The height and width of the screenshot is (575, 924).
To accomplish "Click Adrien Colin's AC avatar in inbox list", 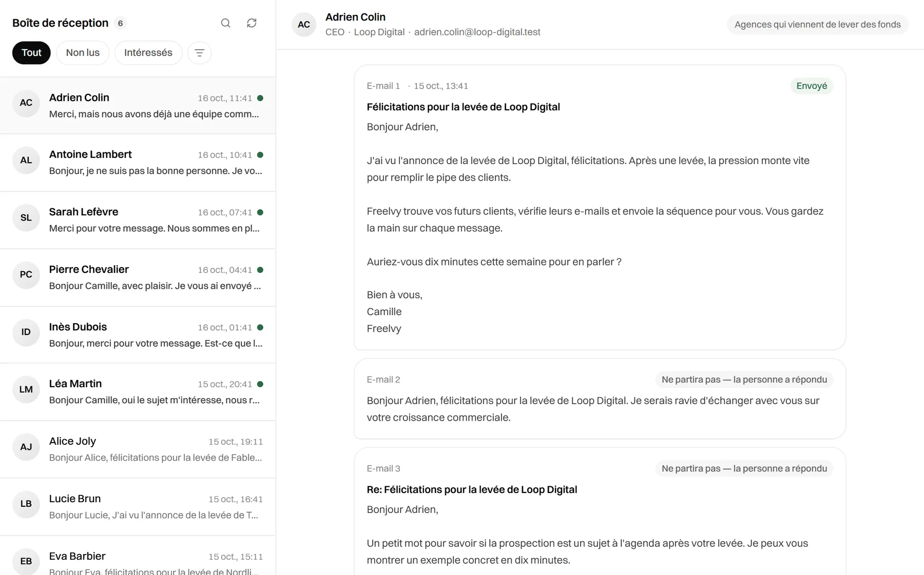I will pyautogui.click(x=26, y=103).
